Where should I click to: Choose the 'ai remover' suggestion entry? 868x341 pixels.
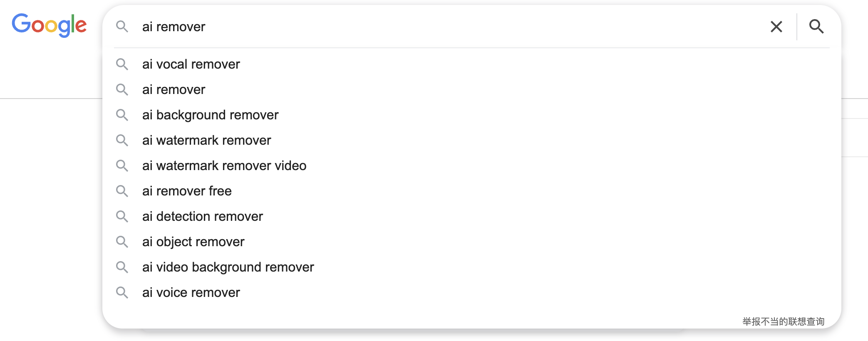point(174,89)
